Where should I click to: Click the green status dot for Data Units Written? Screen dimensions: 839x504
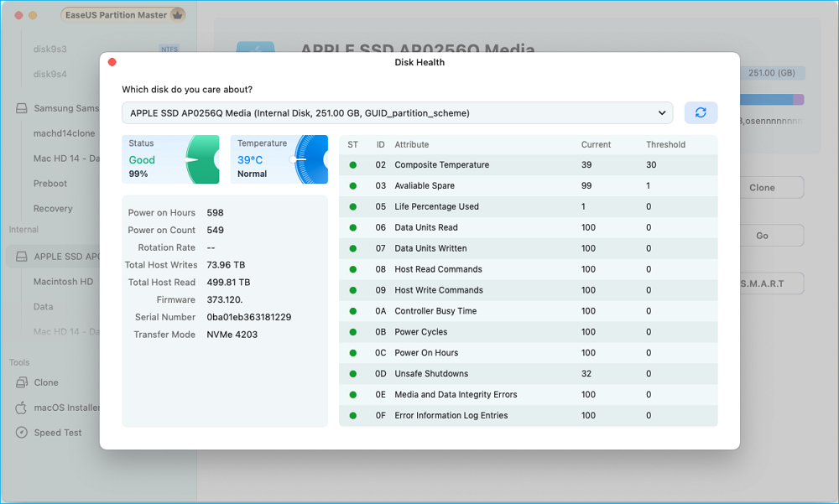pos(353,248)
